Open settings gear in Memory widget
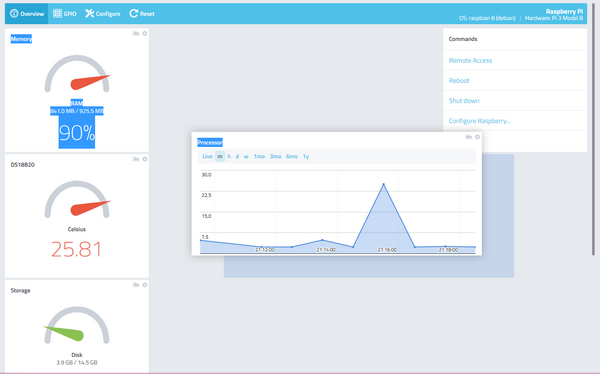Image resolution: width=600 pixels, height=374 pixels. point(145,33)
